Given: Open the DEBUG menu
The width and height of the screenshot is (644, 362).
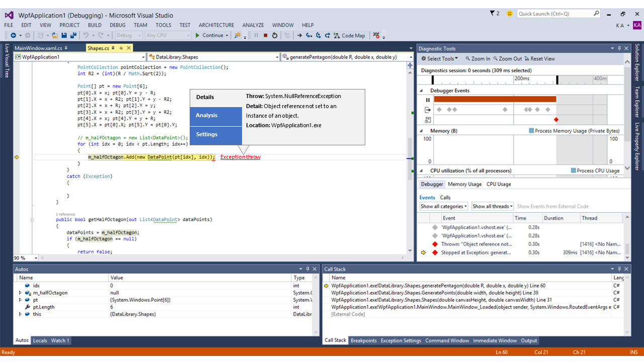Looking at the screenshot, I should (117, 25).
